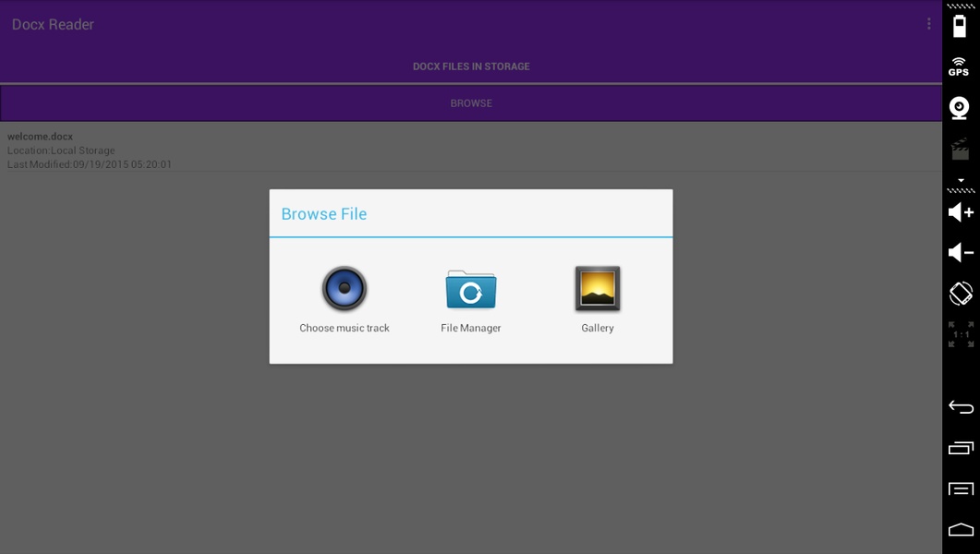Select the Gallery picture icon
This screenshot has height=554, width=980.
point(598,288)
